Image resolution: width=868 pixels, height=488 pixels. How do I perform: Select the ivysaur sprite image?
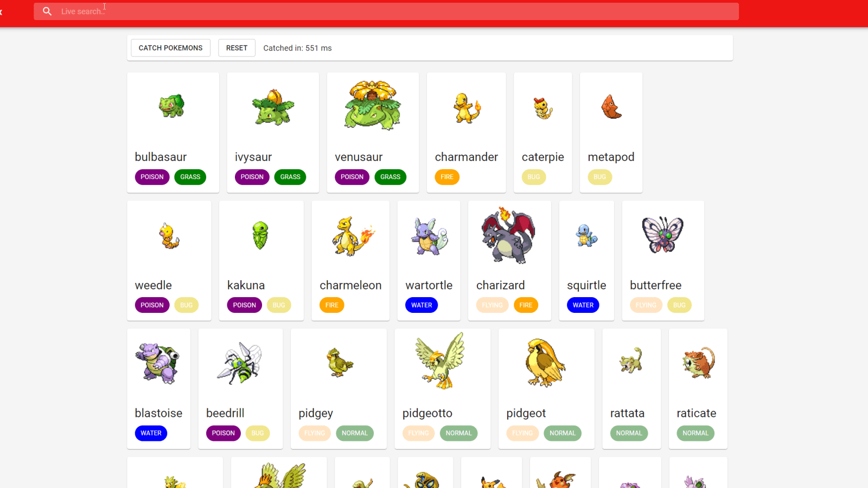click(x=273, y=107)
